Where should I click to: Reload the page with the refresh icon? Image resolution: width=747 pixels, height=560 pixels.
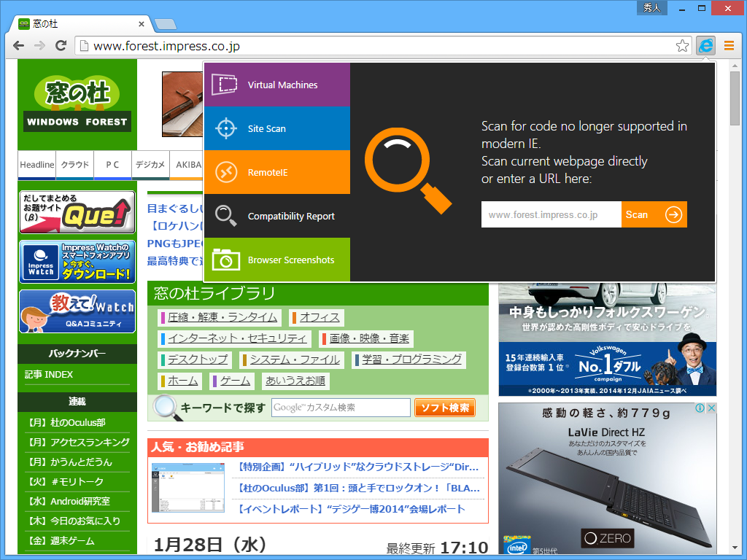61,45
